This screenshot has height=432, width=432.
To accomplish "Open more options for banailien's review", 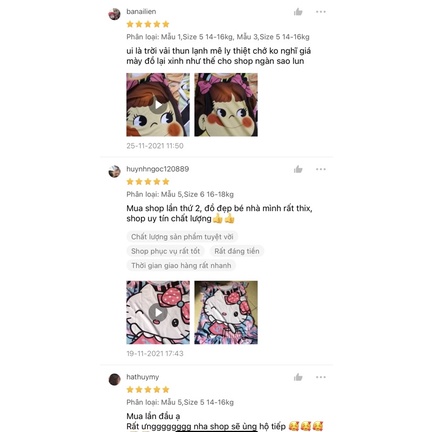I will [321, 12].
